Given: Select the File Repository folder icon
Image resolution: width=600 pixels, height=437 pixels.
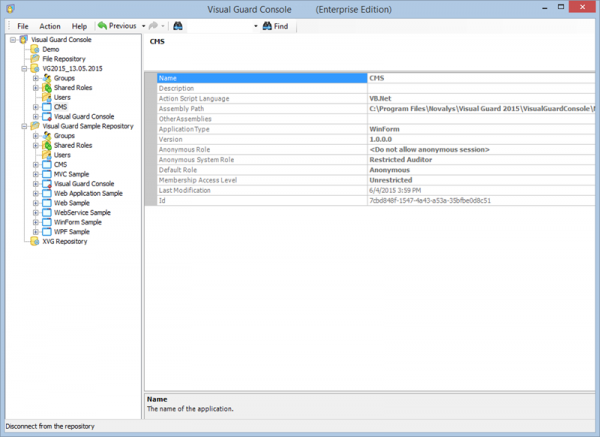Looking at the screenshot, I should coord(35,59).
